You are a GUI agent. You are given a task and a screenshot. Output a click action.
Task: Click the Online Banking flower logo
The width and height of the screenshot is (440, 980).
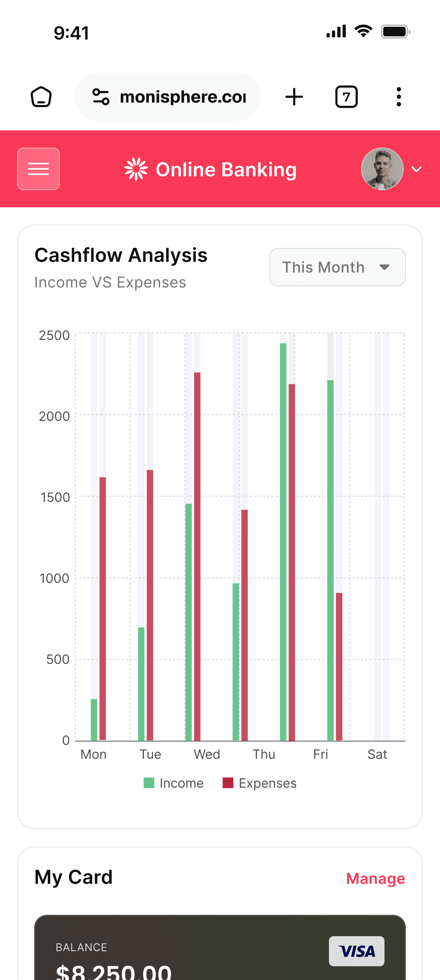(136, 169)
